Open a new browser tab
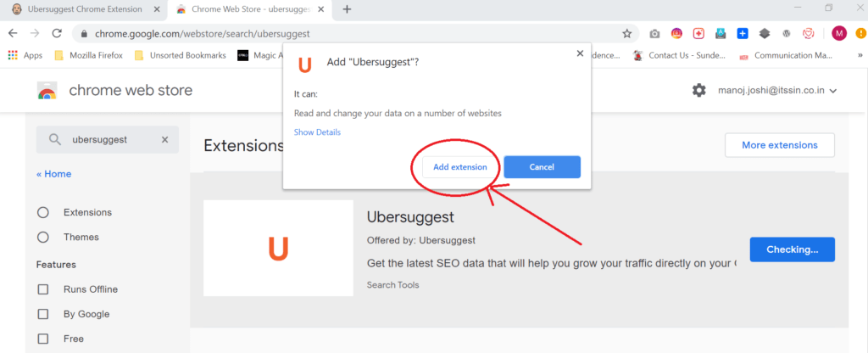The image size is (868, 353). [x=347, y=9]
